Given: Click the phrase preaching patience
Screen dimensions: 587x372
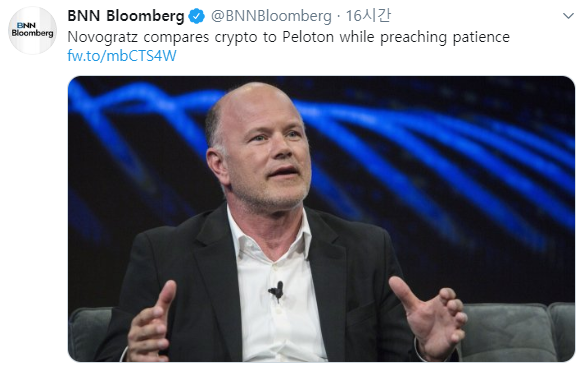Looking at the screenshot, I should pyautogui.click(x=445, y=37).
